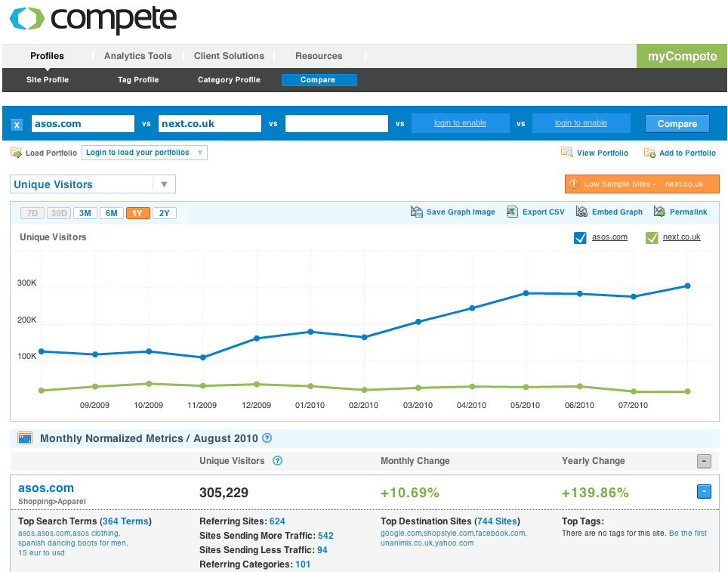Switch to the Compare tab

click(319, 80)
